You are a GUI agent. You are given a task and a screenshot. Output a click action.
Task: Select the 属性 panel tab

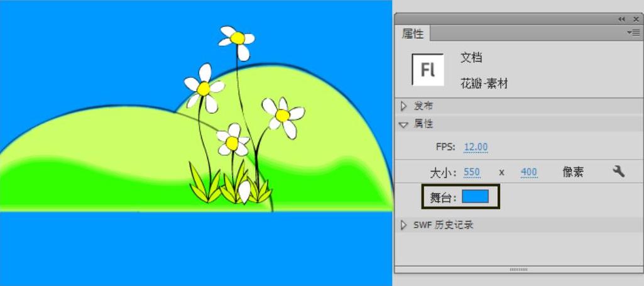(413, 34)
